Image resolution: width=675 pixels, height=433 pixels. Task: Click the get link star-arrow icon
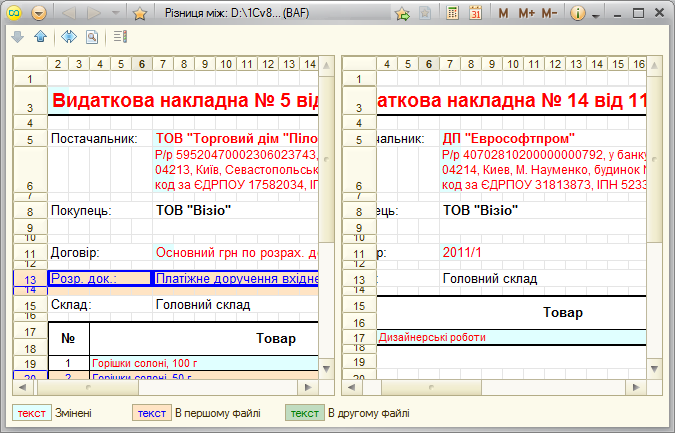pos(402,14)
